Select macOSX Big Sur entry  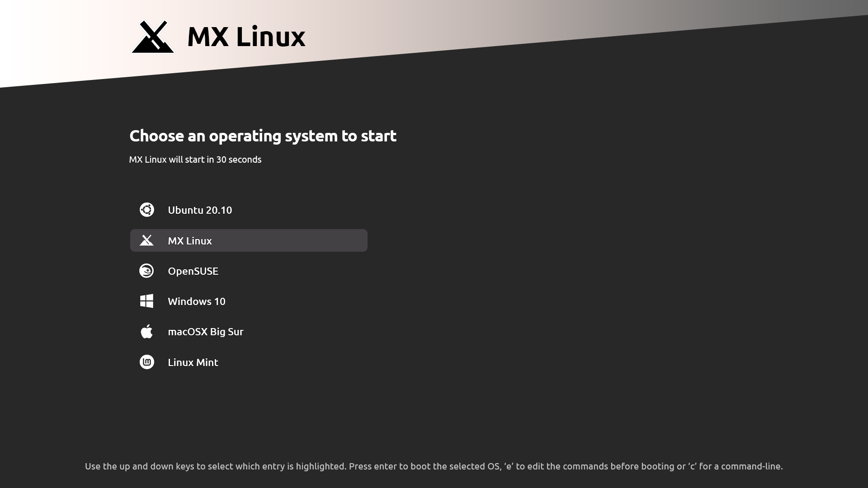pyautogui.click(x=249, y=331)
